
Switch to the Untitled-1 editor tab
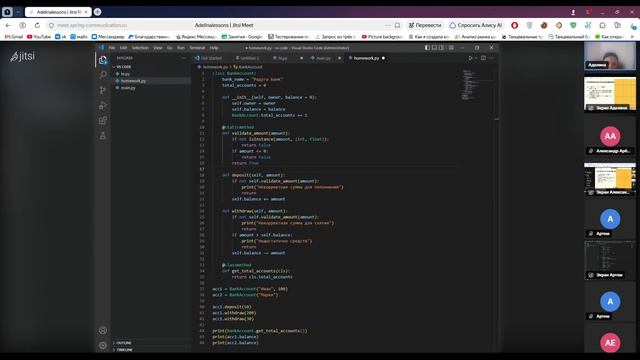coord(249,58)
